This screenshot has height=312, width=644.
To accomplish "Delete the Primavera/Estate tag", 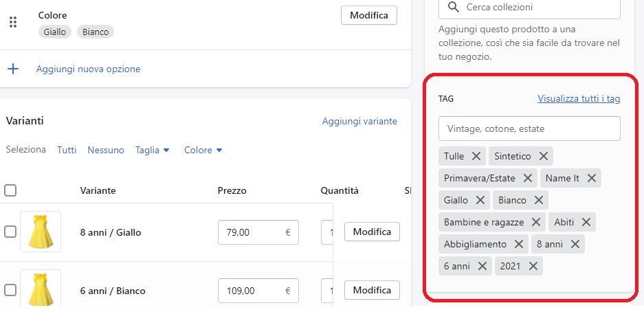I will click(x=528, y=178).
